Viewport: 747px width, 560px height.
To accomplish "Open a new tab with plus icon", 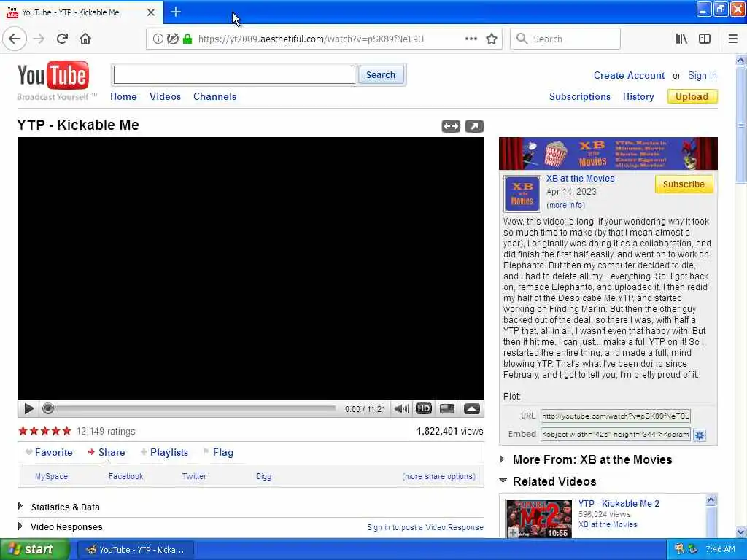I will pos(176,12).
